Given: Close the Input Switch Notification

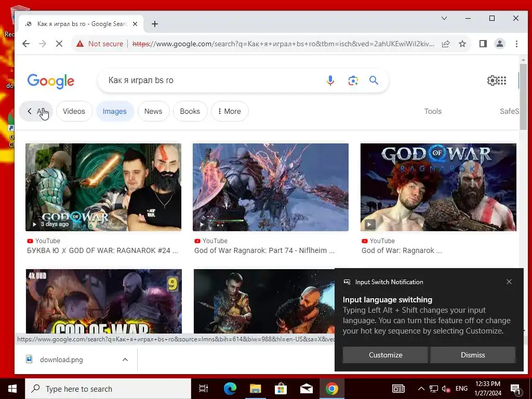Looking at the screenshot, I should 509,282.
